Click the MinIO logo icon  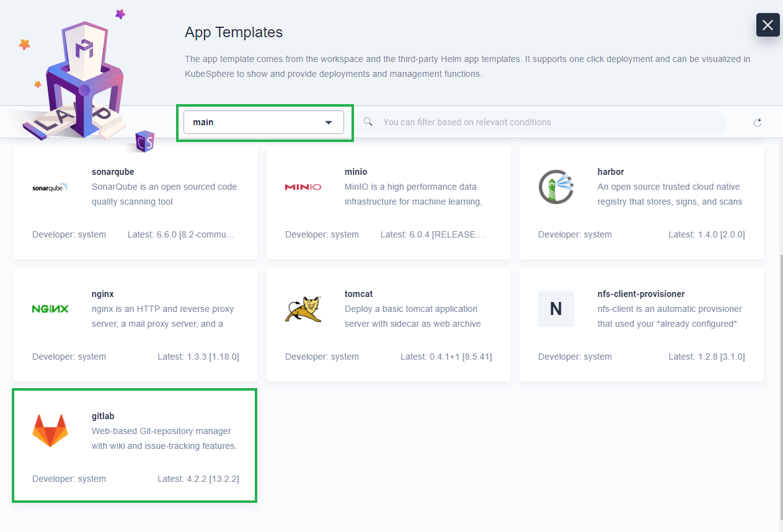(303, 187)
